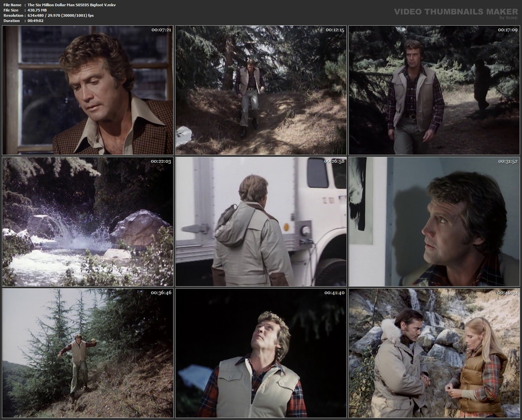522x420 pixels.
Task: Select the close-up thumbnail at 00:31:52
Action: click(434, 222)
